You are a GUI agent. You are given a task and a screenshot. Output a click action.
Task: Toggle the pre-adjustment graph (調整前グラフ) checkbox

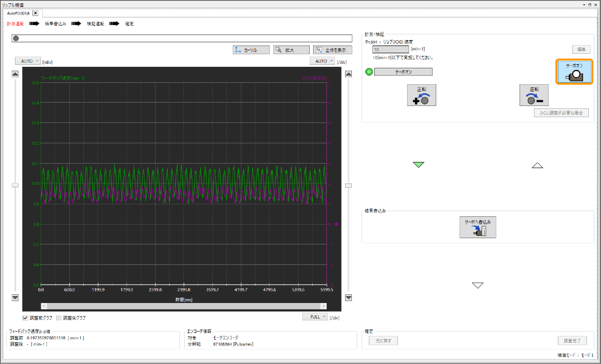26,318
